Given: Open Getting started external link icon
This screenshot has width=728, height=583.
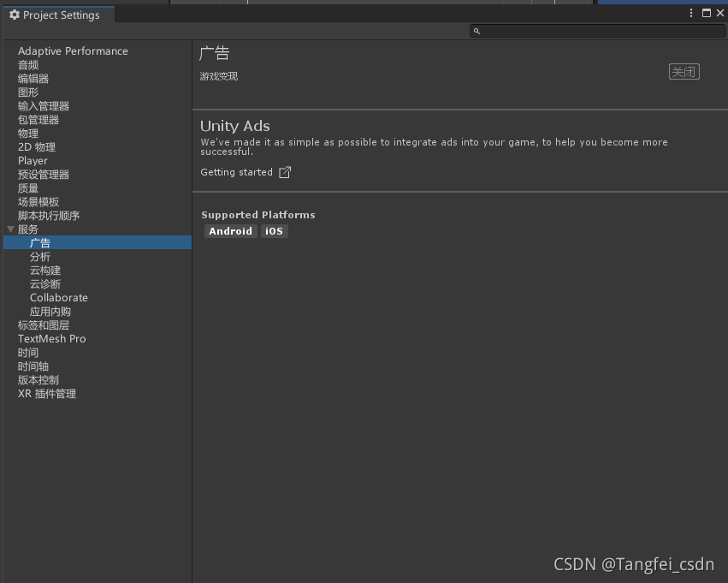Looking at the screenshot, I should tap(285, 172).
